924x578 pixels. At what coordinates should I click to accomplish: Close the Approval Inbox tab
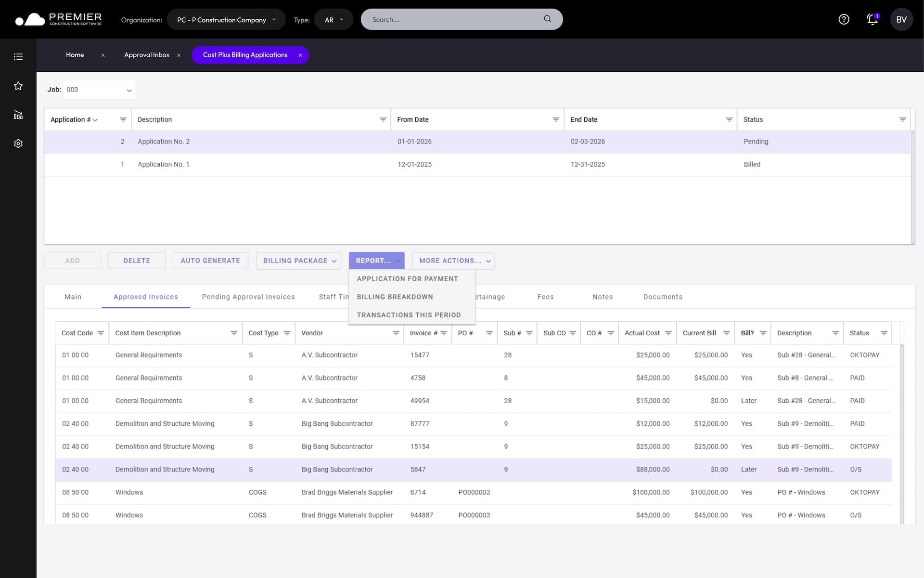click(x=179, y=55)
